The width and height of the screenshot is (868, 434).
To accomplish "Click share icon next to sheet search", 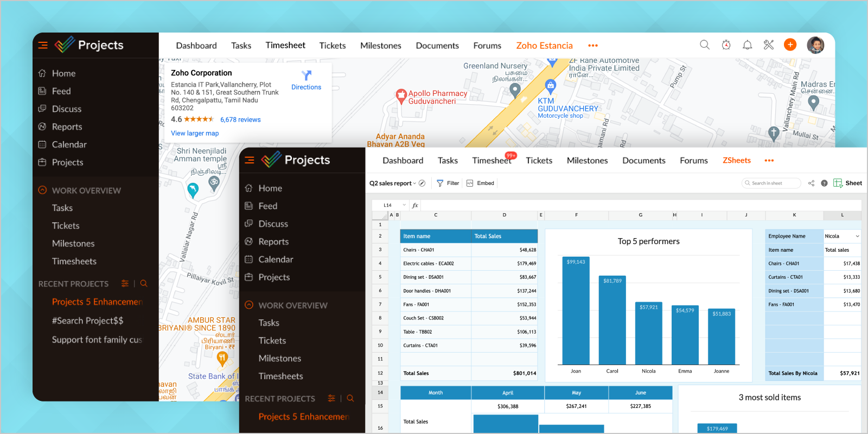I will coord(812,183).
